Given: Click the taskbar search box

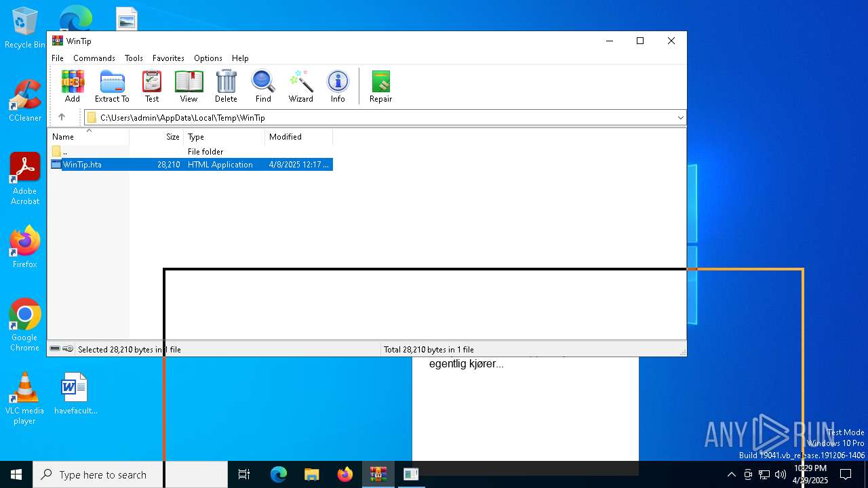Looking at the screenshot, I should coord(130,474).
